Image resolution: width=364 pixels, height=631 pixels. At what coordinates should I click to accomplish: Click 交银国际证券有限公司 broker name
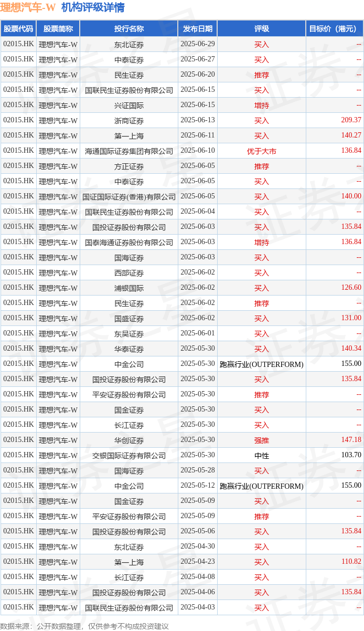pos(129,455)
